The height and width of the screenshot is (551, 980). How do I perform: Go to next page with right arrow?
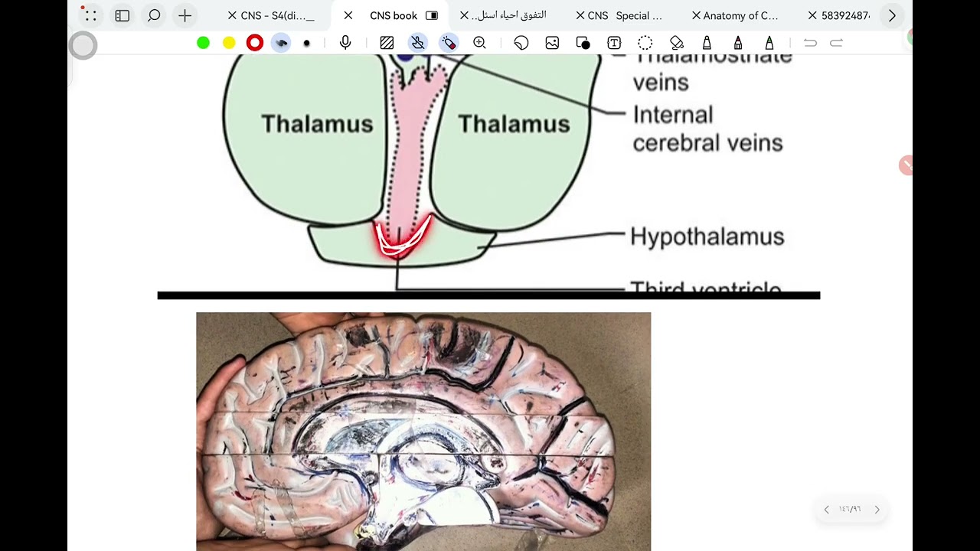[877, 510]
